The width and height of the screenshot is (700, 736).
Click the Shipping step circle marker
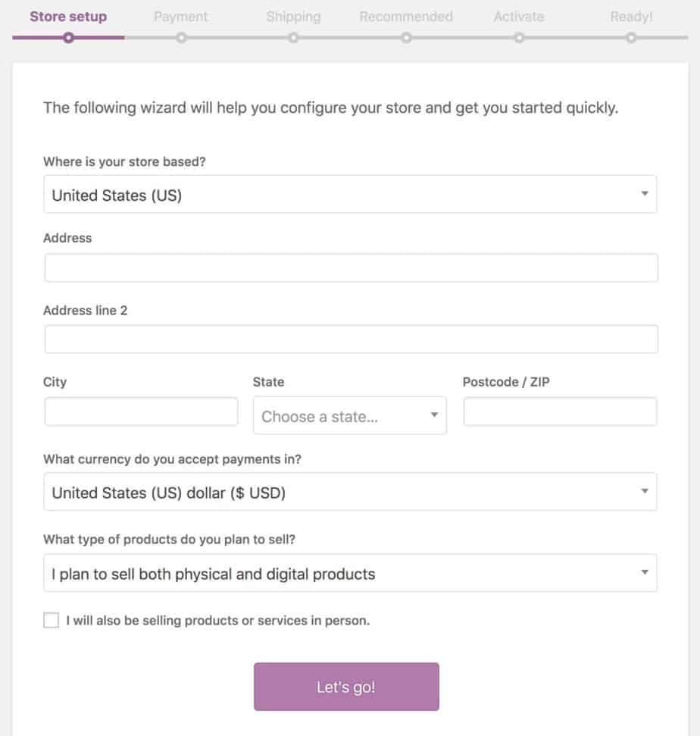(x=293, y=37)
